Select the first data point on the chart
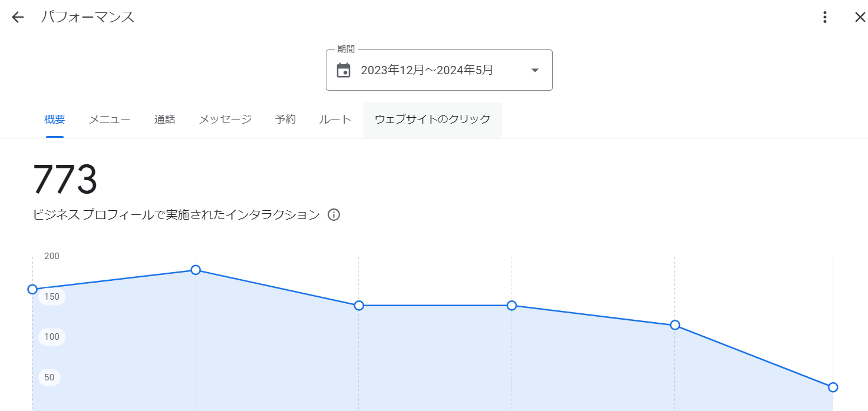Image resolution: width=868 pixels, height=411 pixels. 32,289
